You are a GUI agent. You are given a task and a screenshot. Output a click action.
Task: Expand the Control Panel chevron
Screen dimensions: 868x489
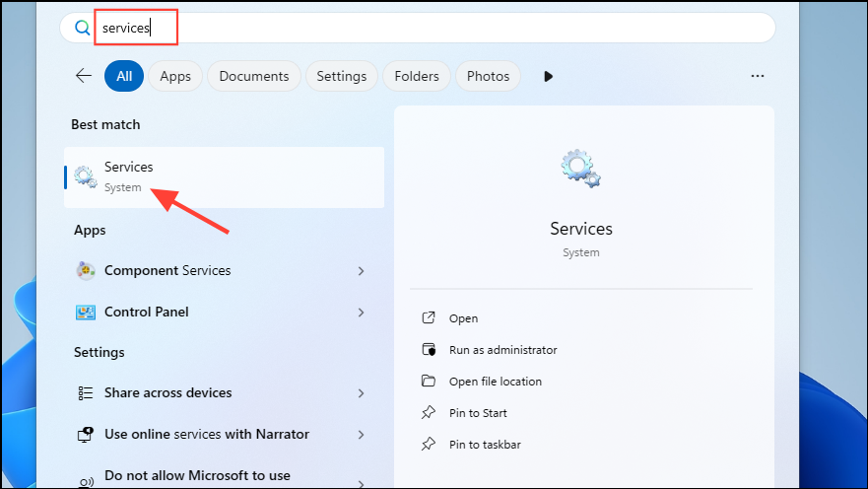[361, 312]
